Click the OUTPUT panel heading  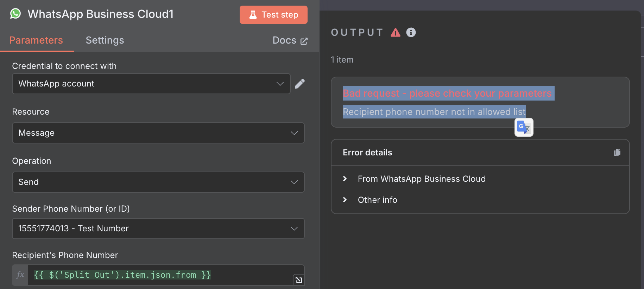[357, 32]
